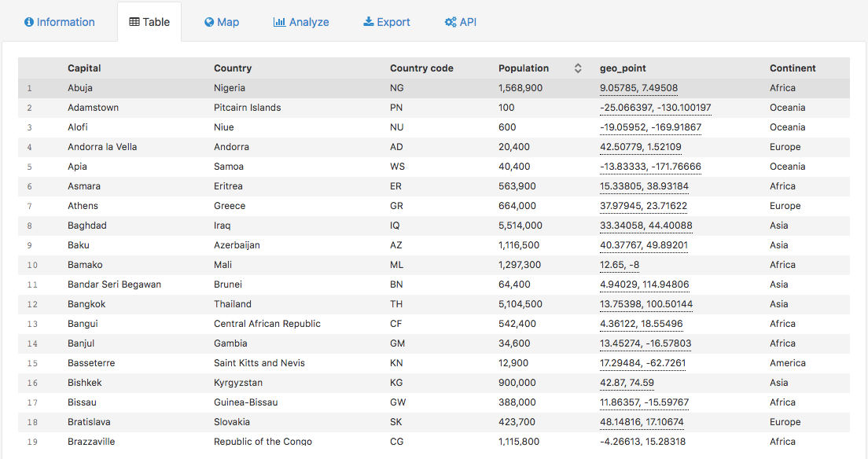868x459 pixels.
Task: Select the Bratislava row's Slovakia cell
Action: click(x=232, y=422)
